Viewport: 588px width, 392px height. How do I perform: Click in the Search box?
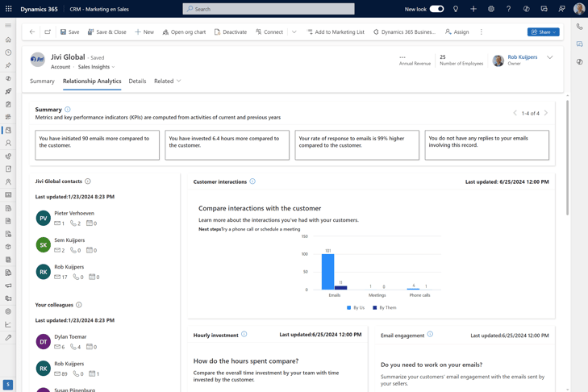(x=269, y=9)
